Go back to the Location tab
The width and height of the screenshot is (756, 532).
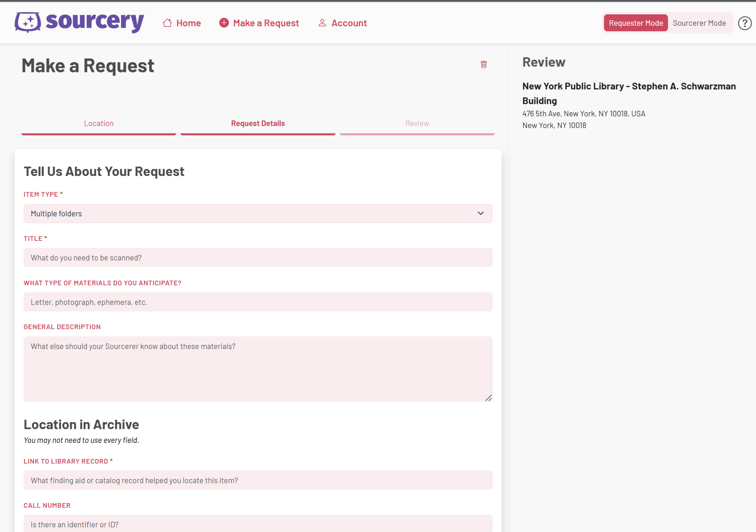click(x=98, y=123)
